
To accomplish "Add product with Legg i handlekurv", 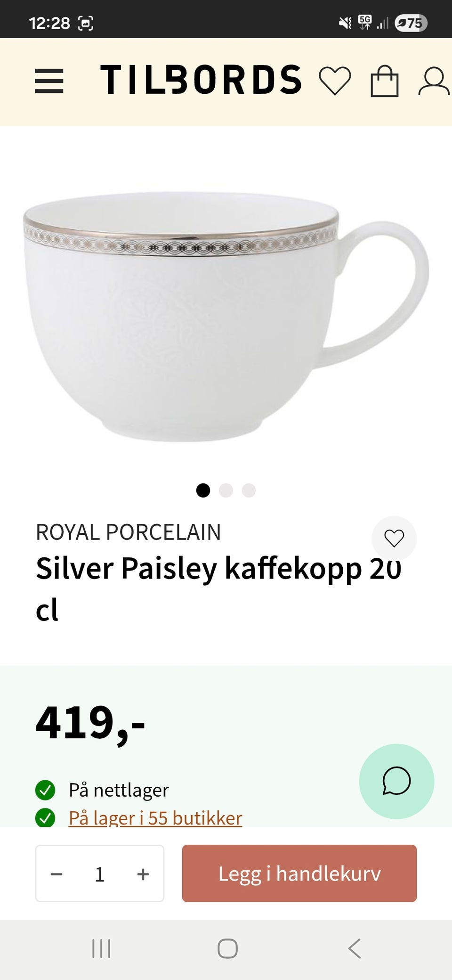I will pyautogui.click(x=299, y=874).
